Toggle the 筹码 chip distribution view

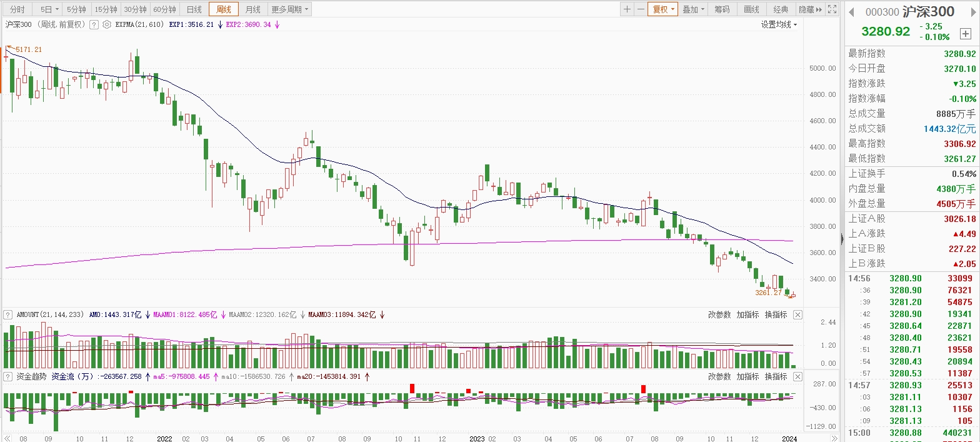pos(722,9)
